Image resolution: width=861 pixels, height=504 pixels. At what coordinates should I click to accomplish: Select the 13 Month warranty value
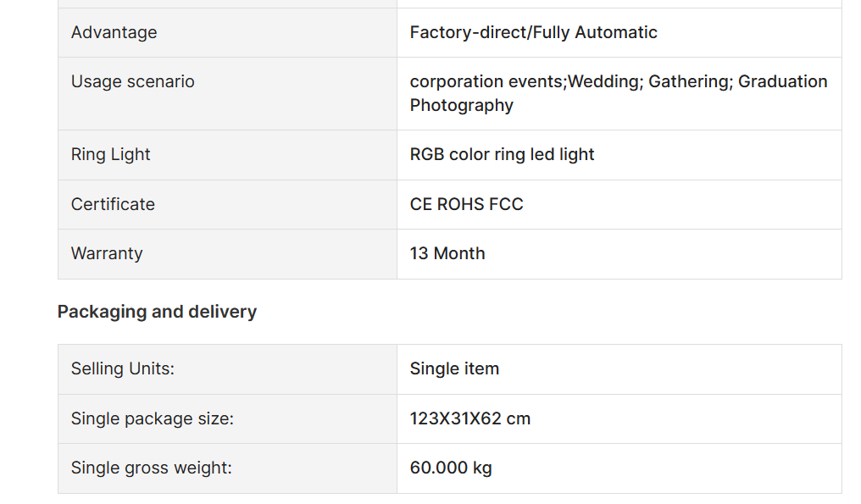point(447,253)
